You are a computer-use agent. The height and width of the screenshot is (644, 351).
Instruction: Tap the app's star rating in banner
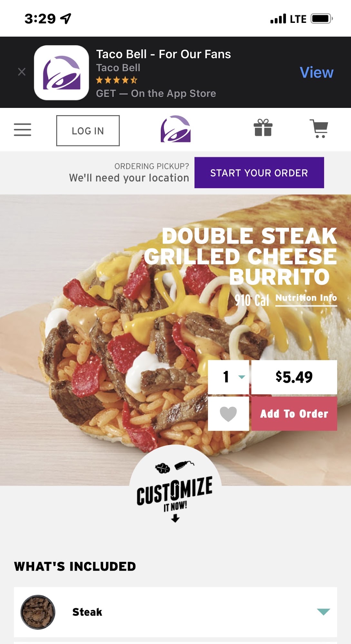(x=117, y=80)
